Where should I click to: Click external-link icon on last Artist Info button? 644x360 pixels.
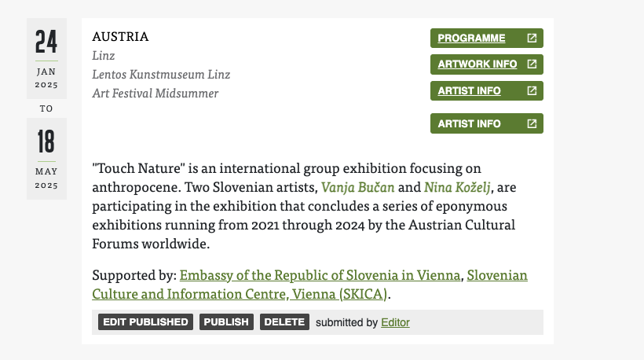(532, 124)
